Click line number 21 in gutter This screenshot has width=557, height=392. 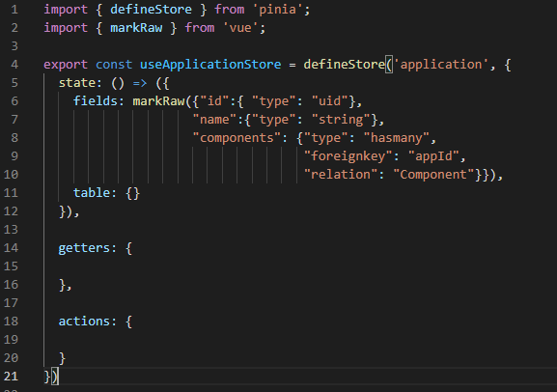(x=11, y=376)
